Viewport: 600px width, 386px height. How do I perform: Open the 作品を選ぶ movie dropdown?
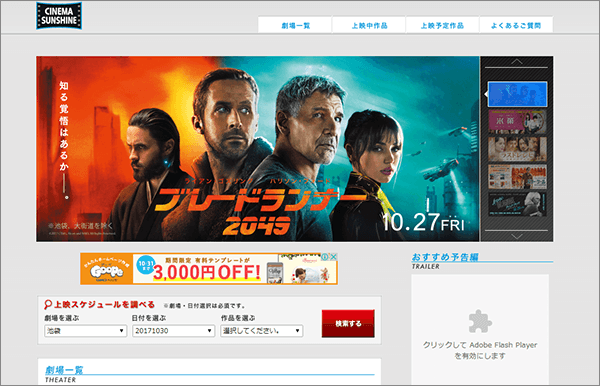pos(261,331)
